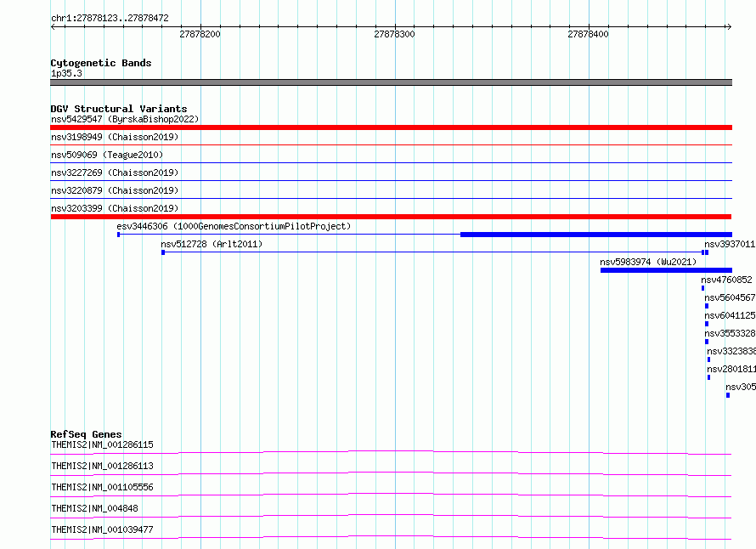Click the nsv4760852 variant label
Screen dimensions: 756x549
click(726, 280)
